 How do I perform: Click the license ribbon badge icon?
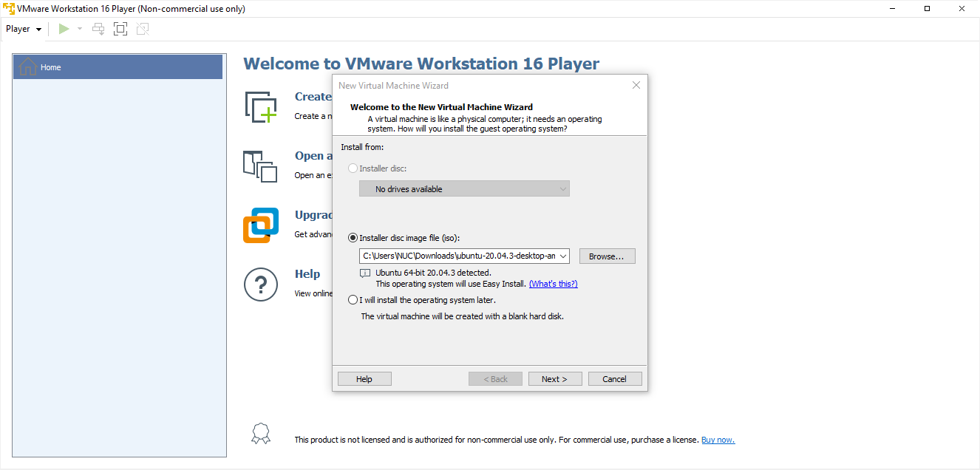[261, 433]
